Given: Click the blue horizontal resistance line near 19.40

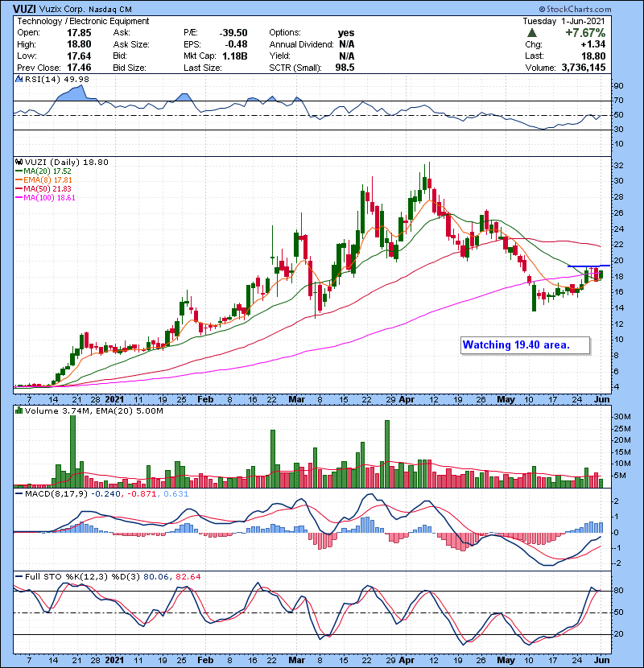Looking at the screenshot, I should (588, 266).
